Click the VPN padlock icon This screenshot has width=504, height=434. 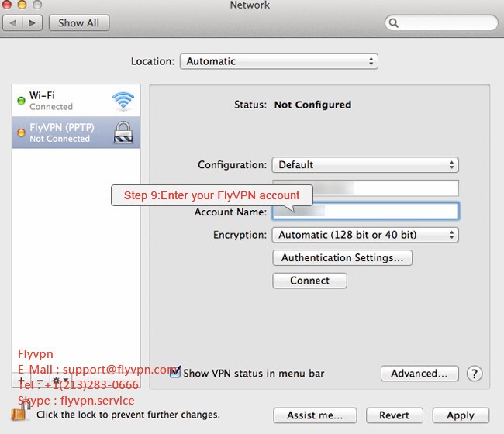click(x=123, y=132)
